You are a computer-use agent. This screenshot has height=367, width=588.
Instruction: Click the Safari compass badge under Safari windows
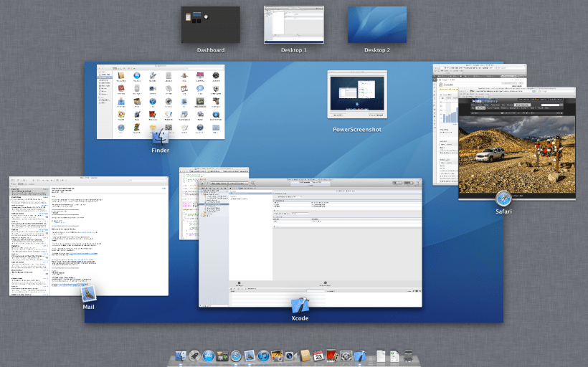[x=503, y=199]
